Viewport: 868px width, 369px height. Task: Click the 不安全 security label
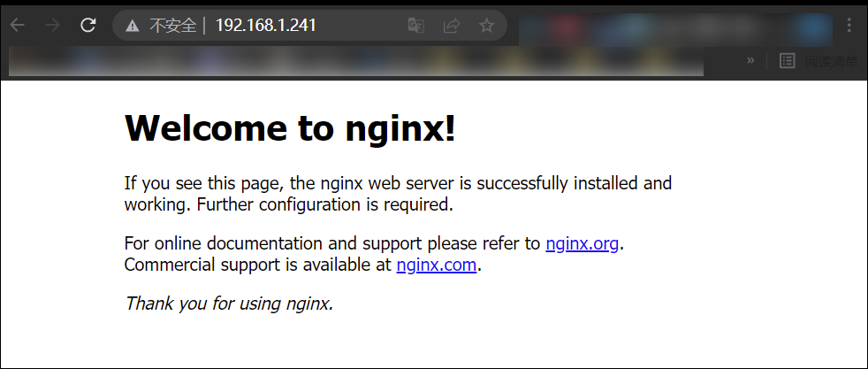173,26
